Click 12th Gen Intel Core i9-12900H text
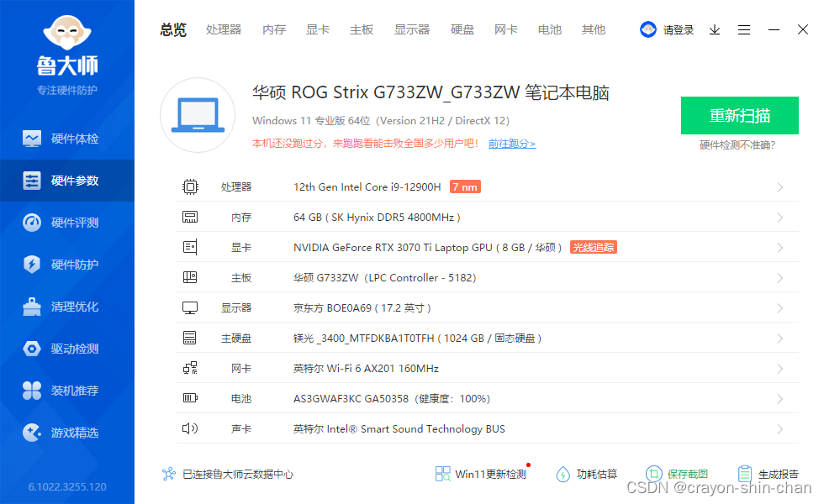The height and width of the screenshot is (504, 824). pos(367,186)
